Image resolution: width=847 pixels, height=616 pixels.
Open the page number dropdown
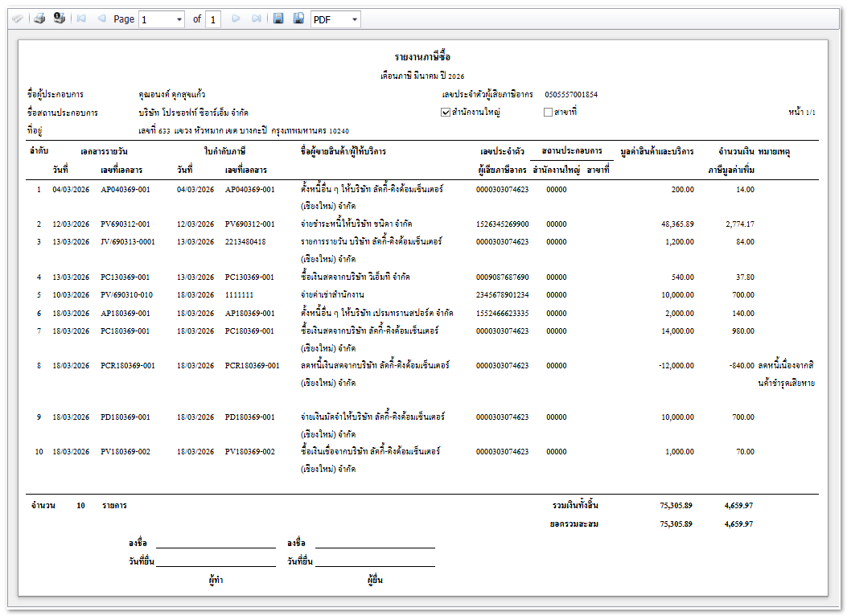(x=179, y=19)
